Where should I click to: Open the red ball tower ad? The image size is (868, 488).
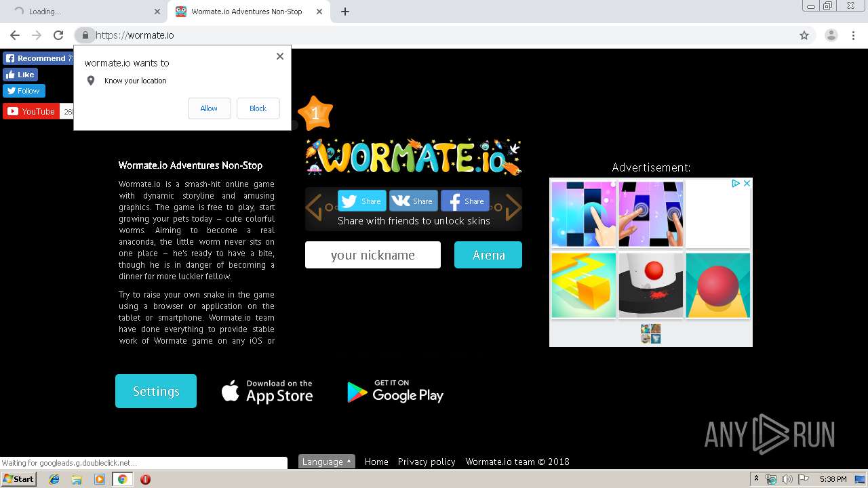pos(651,285)
